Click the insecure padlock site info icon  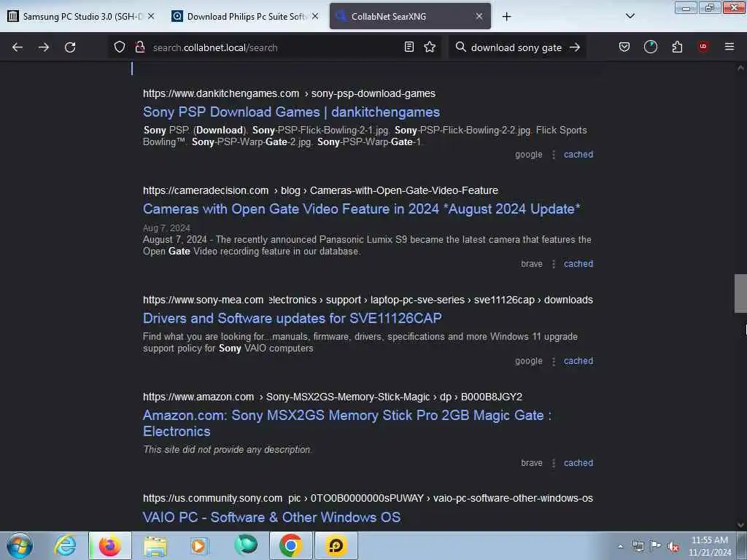pyautogui.click(x=139, y=47)
